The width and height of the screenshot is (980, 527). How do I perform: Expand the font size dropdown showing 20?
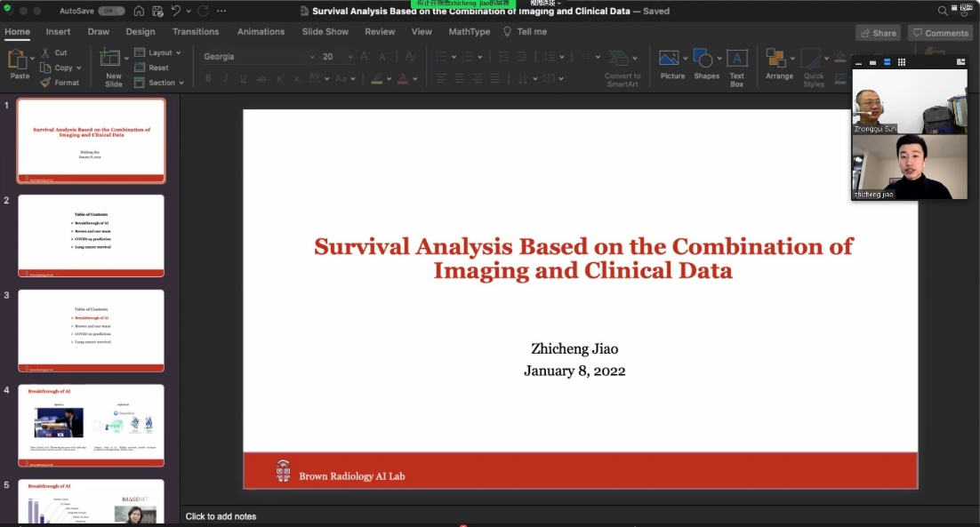point(350,57)
